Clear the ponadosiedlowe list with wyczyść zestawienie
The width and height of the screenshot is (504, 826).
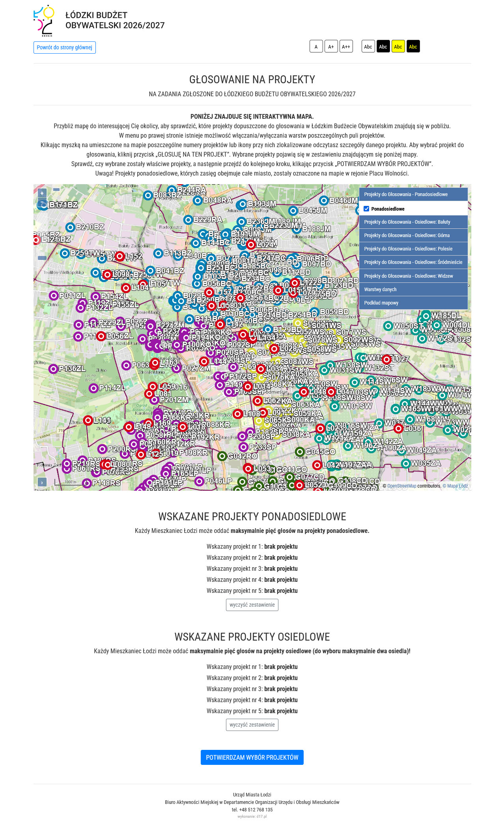click(x=252, y=605)
